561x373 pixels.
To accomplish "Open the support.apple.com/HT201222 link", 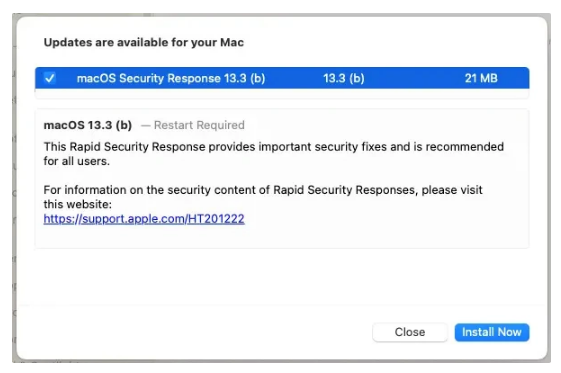I will point(144,219).
